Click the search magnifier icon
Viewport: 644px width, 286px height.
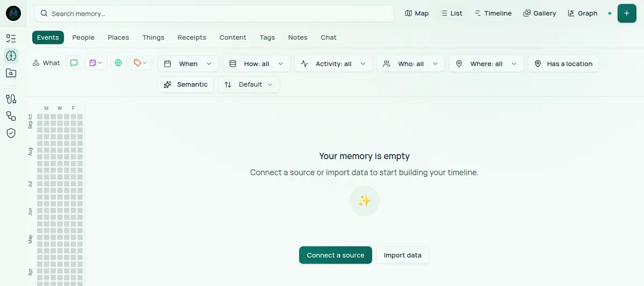pos(44,13)
